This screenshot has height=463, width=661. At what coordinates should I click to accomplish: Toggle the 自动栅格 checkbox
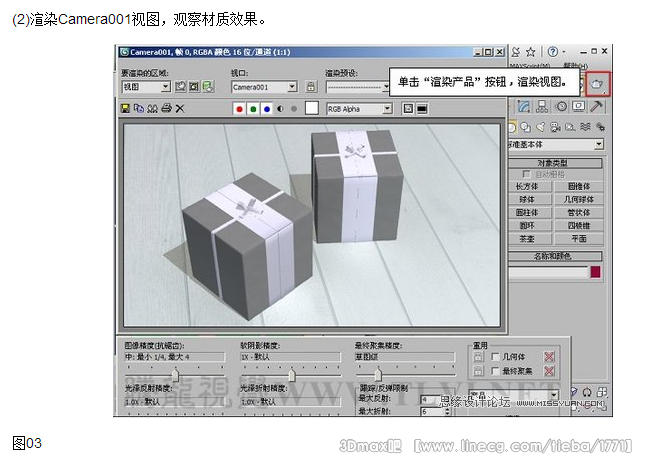pos(526,174)
